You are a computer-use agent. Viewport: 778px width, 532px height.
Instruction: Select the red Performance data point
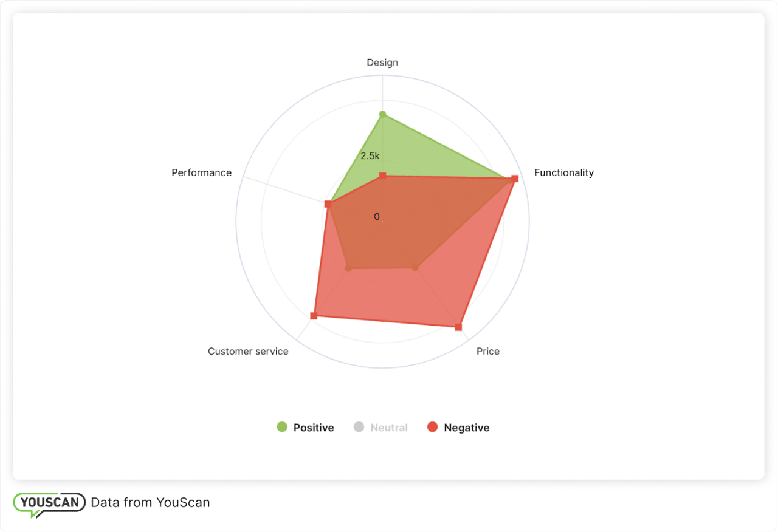pos(328,204)
